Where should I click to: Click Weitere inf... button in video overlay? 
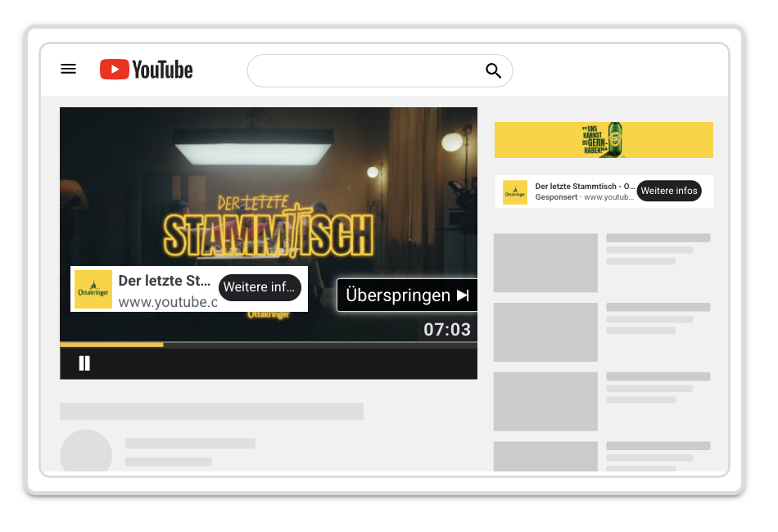[x=260, y=287]
